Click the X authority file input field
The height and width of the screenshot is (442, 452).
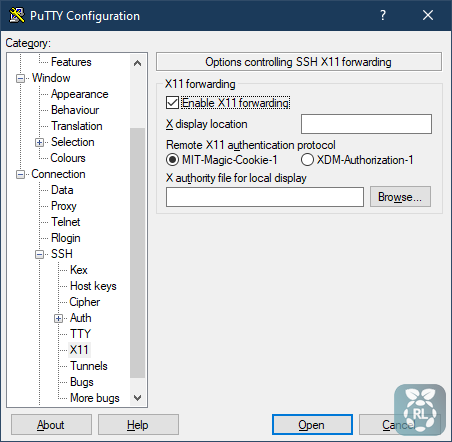[x=265, y=197]
